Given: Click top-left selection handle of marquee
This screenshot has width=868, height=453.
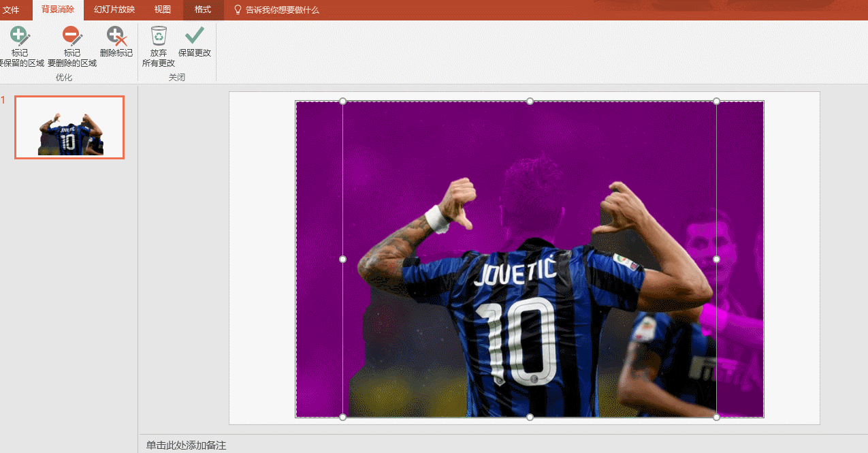Looking at the screenshot, I should 343,101.
